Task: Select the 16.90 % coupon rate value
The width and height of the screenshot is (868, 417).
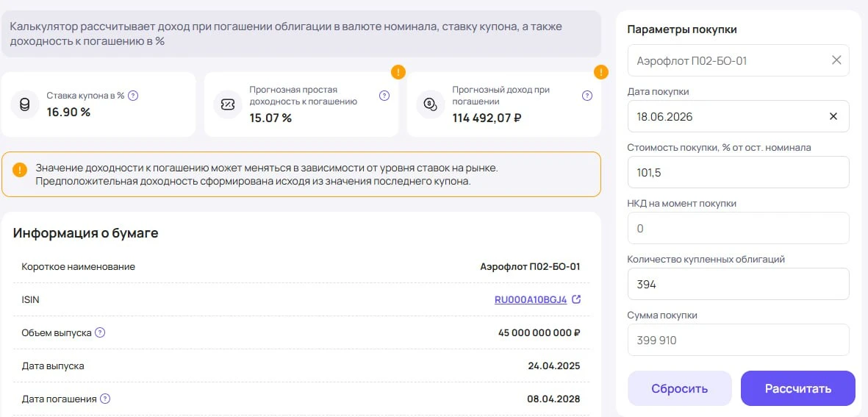Action: (68, 112)
